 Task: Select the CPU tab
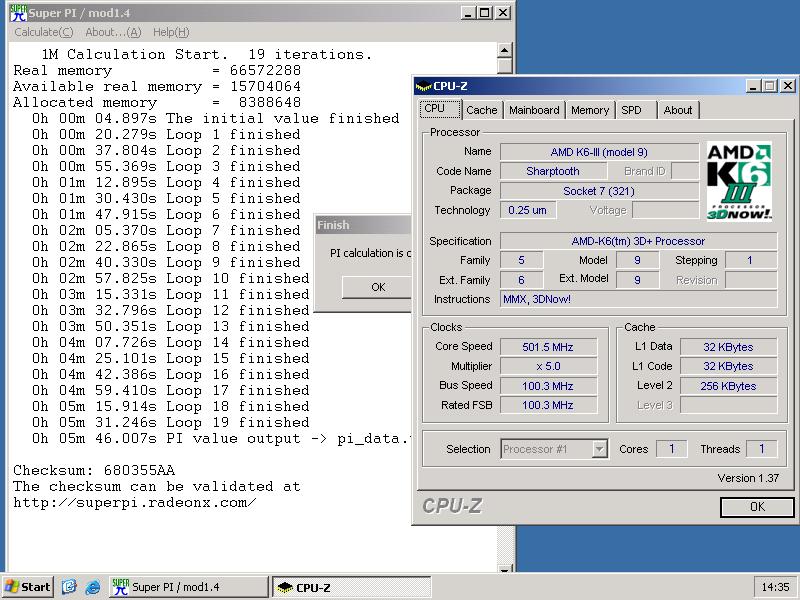tap(440, 109)
